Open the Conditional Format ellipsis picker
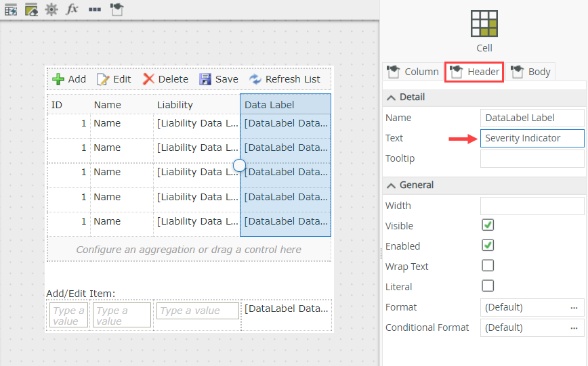Screen dimensions: 588x366 [574, 327]
